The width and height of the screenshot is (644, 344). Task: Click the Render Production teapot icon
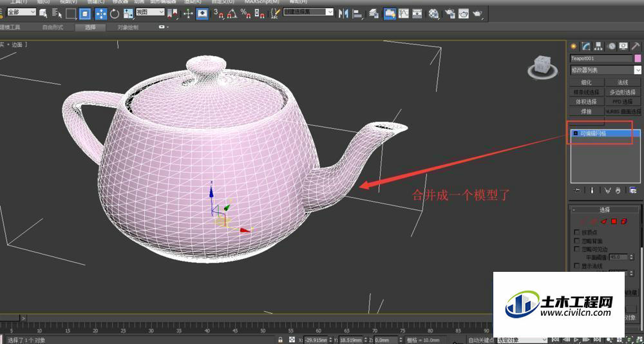pyautogui.click(x=478, y=14)
